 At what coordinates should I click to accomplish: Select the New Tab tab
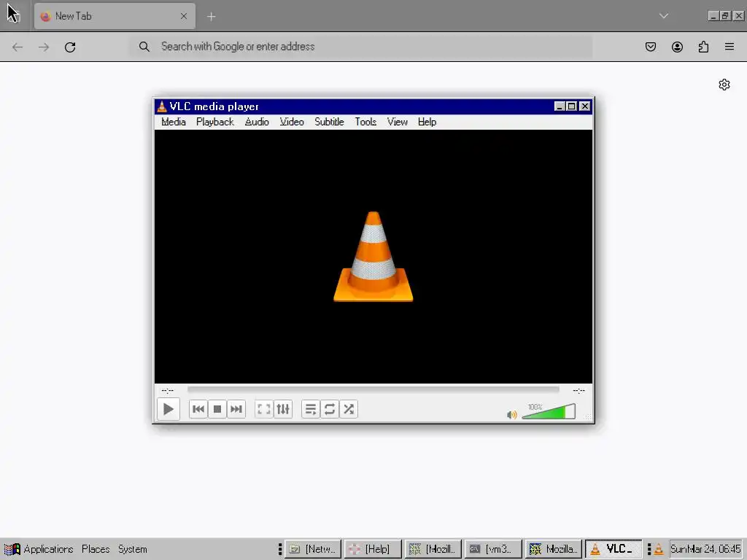coord(115,16)
